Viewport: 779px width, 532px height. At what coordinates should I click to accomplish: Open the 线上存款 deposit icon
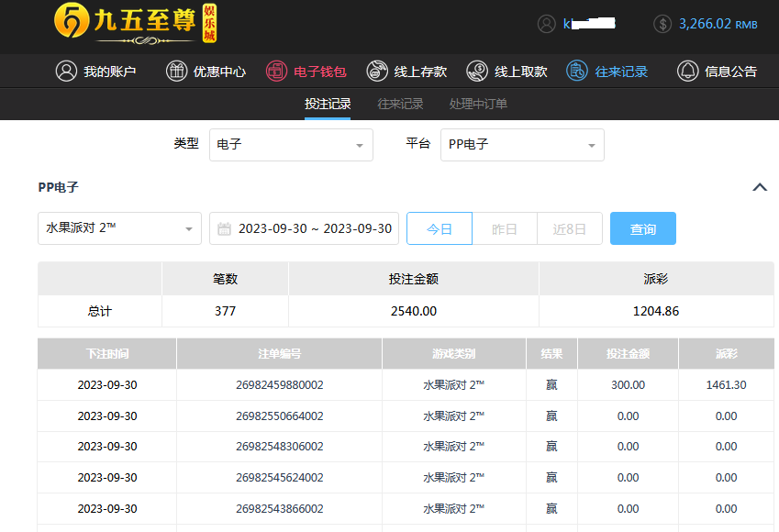377,71
